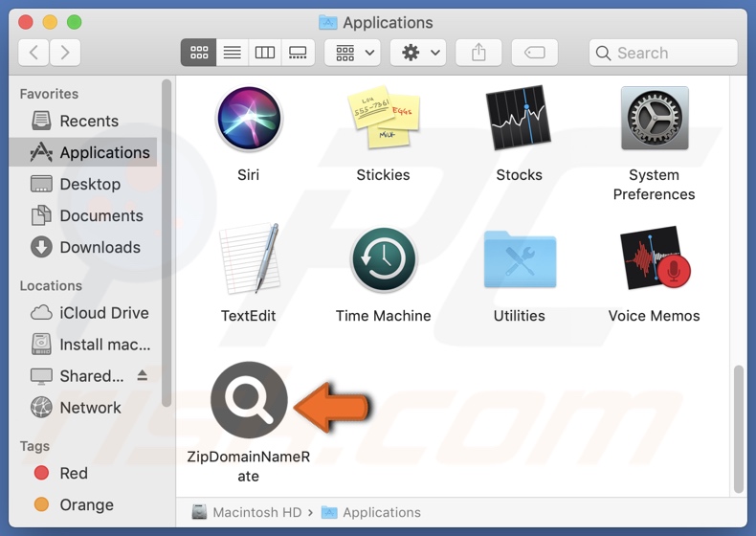Screen dimensions: 756x536
Task: Open Network in the sidebar
Action: pos(83,408)
